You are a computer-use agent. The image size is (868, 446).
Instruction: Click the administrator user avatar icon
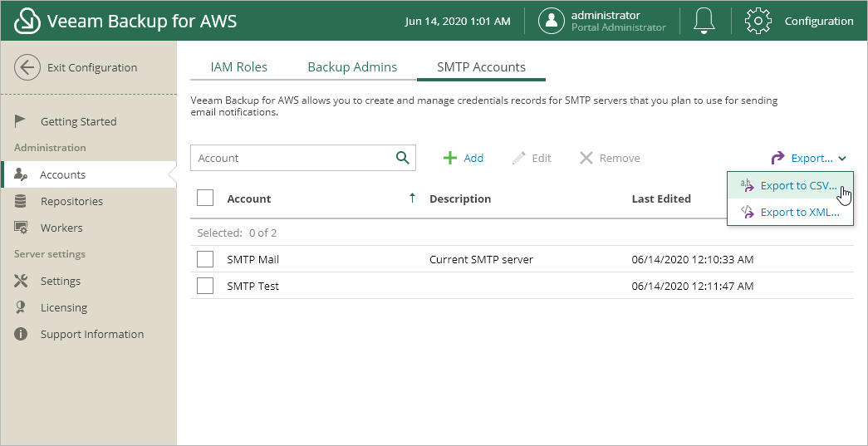552,21
